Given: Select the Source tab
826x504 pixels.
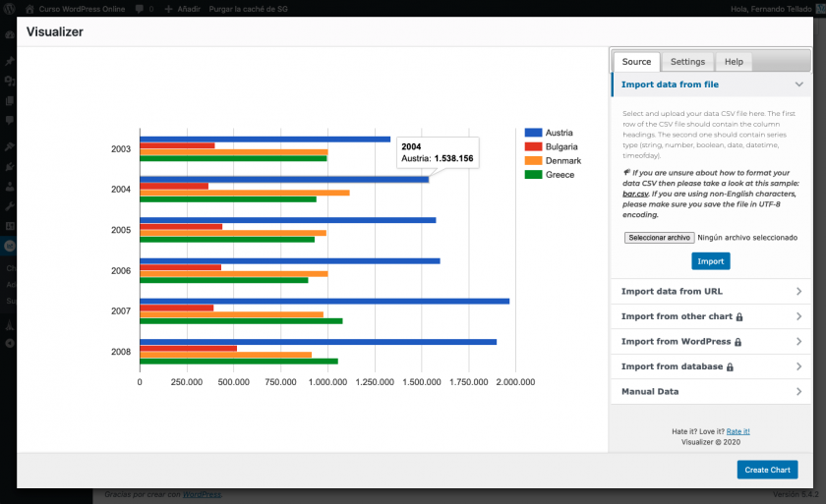Looking at the screenshot, I should pyautogui.click(x=636, y=62).
